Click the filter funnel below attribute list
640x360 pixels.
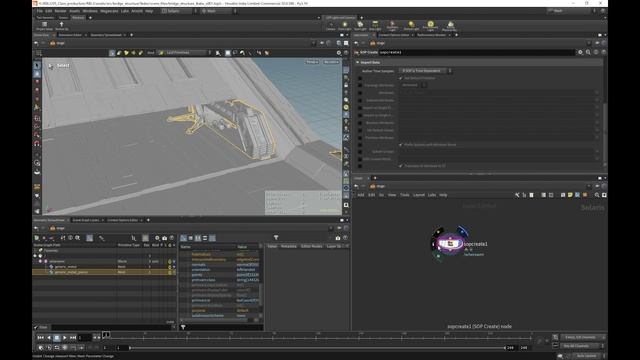point(183,327)
